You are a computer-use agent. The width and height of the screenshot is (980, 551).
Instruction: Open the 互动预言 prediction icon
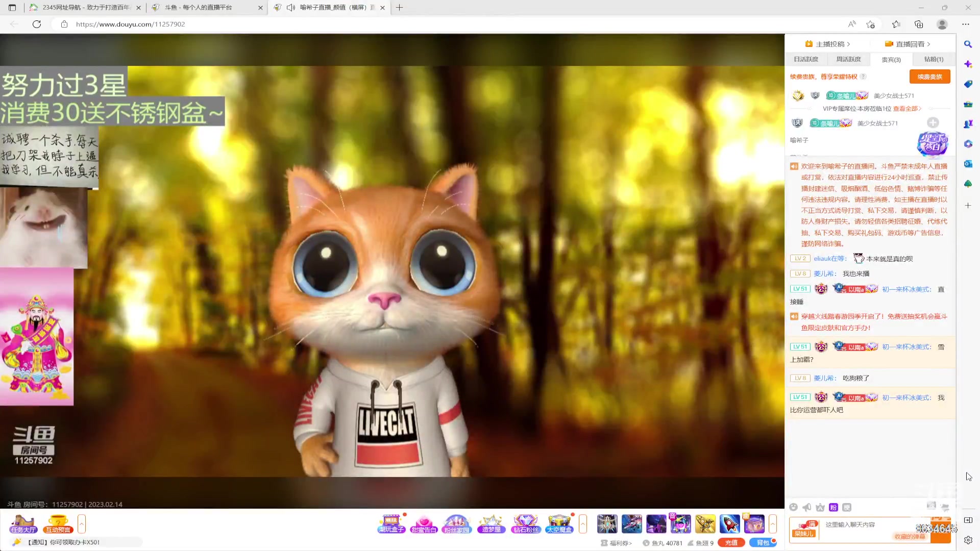pyautogui.click(x=58, y=523)
